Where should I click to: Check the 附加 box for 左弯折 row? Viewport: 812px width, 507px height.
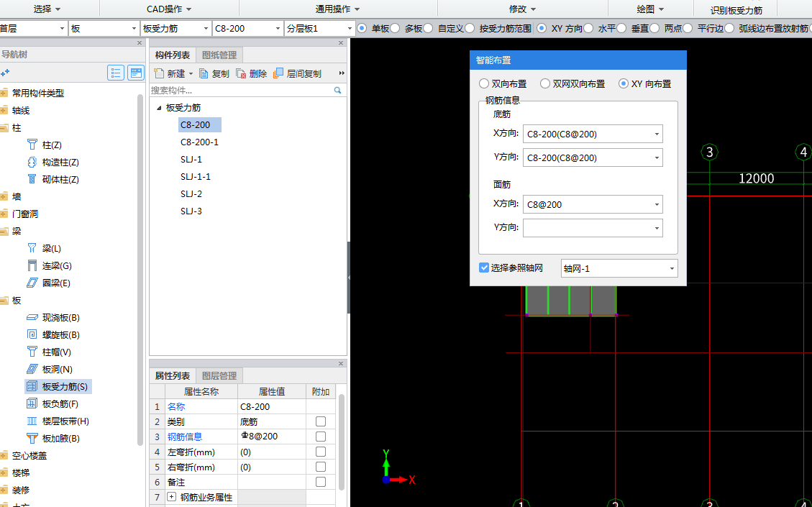tap(321, 452)
